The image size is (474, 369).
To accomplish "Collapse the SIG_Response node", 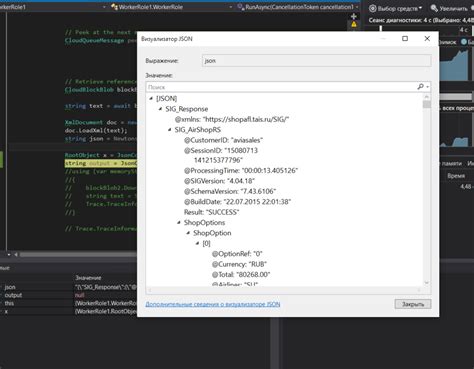I will pos(160,109).
